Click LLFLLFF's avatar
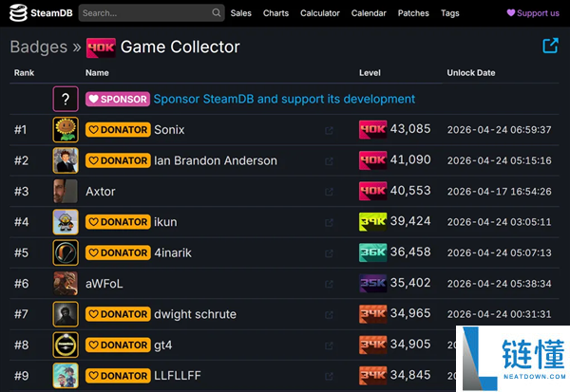570x392 pixels. [x=66, y=376]
